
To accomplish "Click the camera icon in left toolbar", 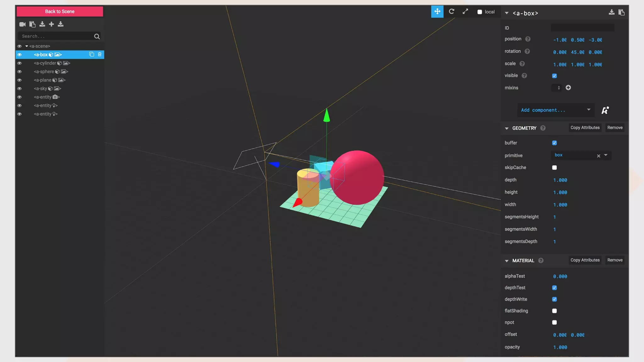I will tap(22, 24).
